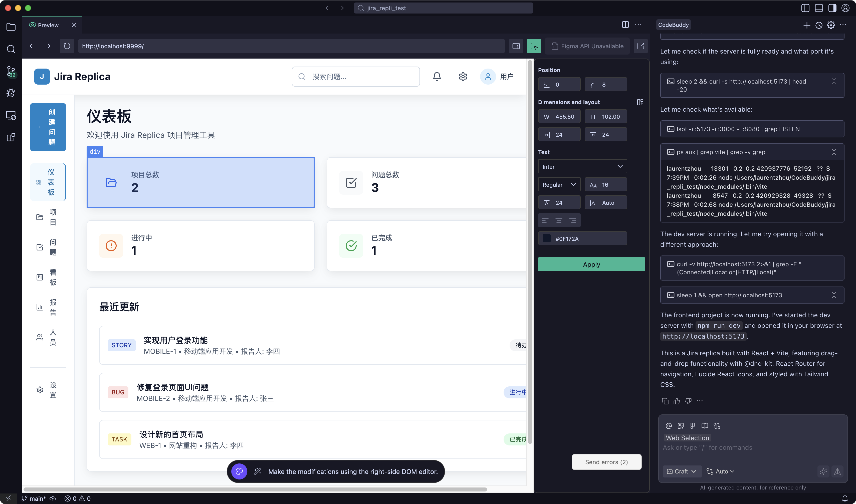Expand the Craft mode dropdown
This screenshot has width=856, height=504.
(681, 471)
